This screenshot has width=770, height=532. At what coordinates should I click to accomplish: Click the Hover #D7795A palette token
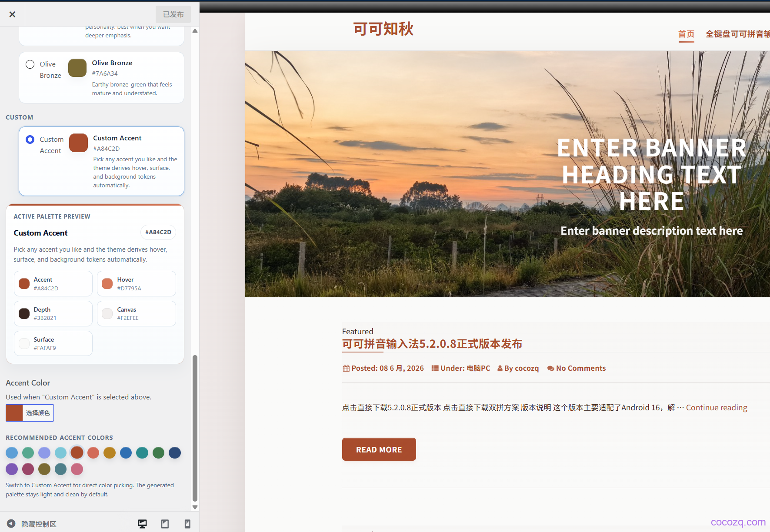tap(137, 284)
